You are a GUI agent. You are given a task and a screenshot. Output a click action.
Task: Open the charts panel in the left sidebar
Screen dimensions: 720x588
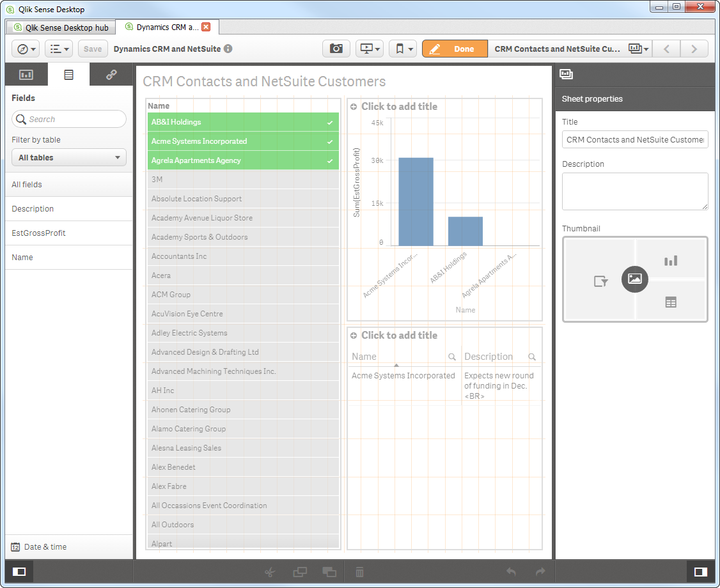(26, 74)
